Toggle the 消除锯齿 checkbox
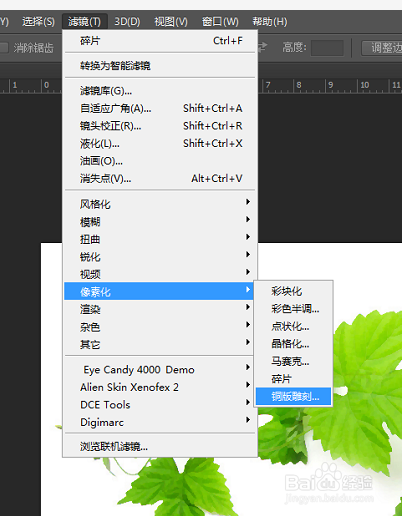 (4, 48)
